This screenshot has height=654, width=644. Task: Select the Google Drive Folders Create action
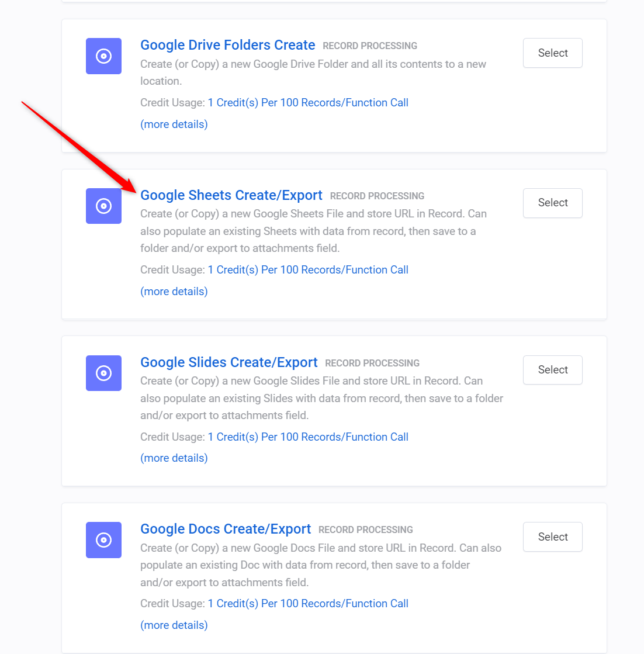tap(552, 53)
